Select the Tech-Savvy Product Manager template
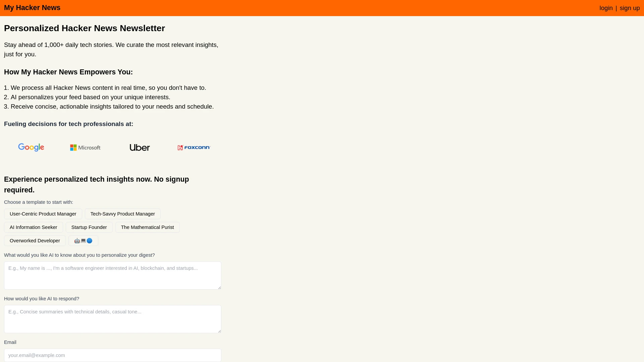This screenshot has width=644, height=362. (122, 214)
